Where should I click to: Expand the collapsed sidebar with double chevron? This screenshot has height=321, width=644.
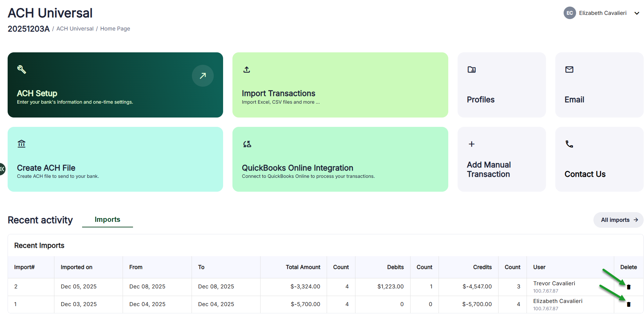2,169
